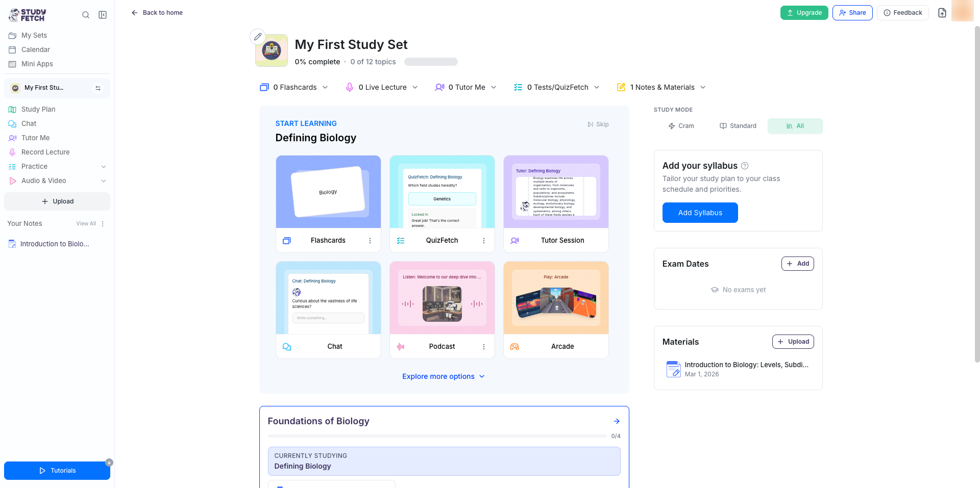Expand Explore more options
This screenshot has height=488, width=980.
[x=443, y=376]
